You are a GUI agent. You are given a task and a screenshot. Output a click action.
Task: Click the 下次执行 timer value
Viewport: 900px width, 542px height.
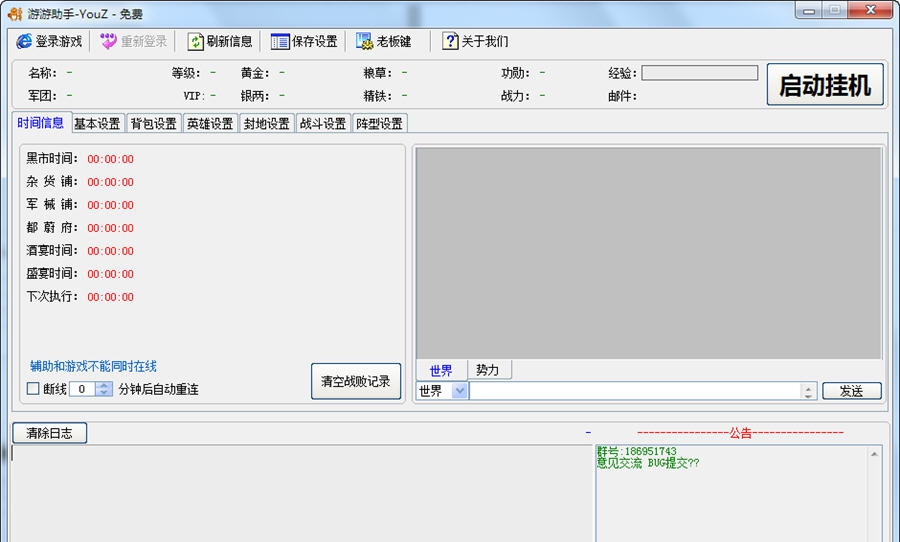(111, 297)
